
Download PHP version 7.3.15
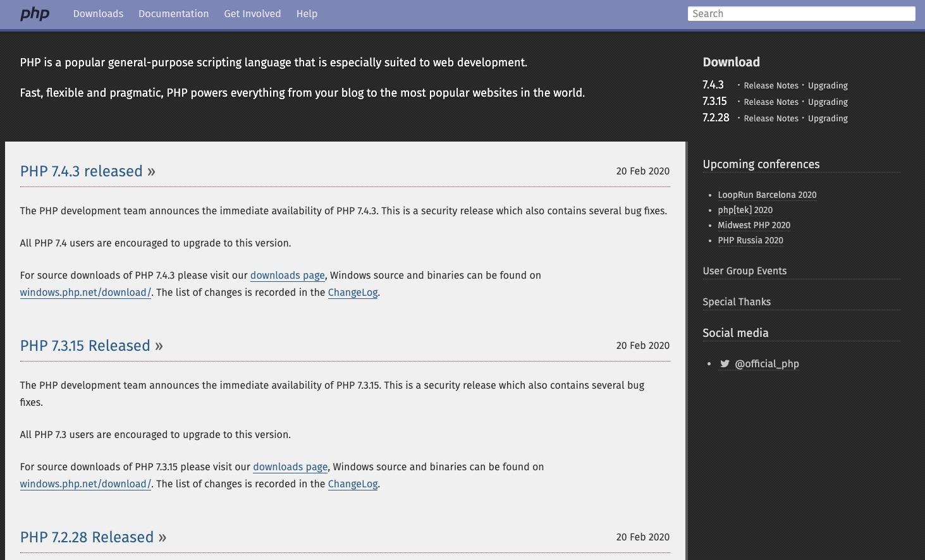point(714,101)
